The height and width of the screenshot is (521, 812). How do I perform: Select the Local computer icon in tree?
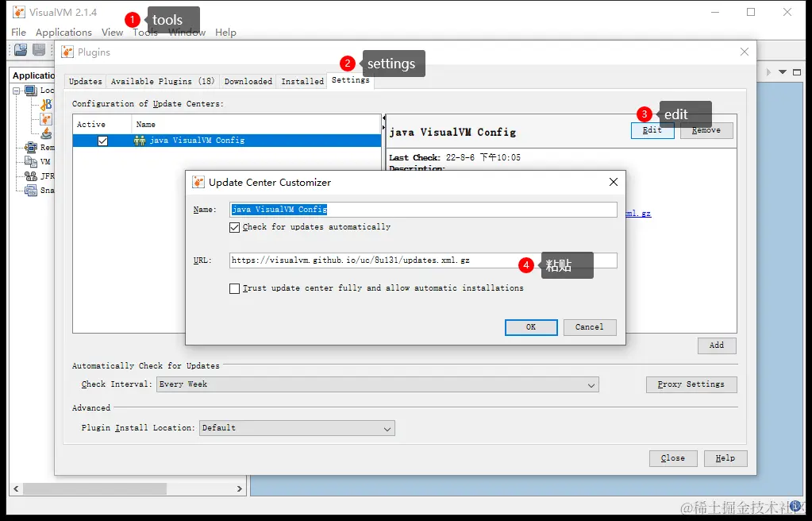(31, 91)
